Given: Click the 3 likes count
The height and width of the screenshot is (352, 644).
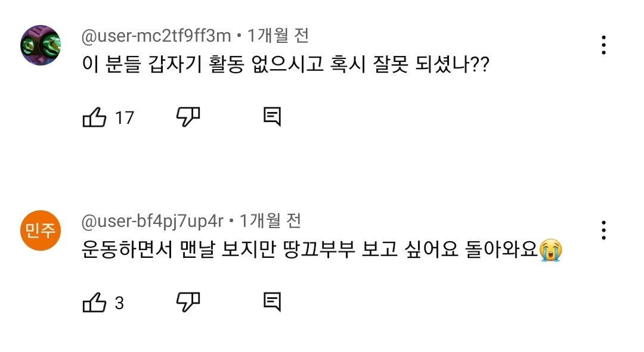Looking at the screenshot, I should 119,303.
